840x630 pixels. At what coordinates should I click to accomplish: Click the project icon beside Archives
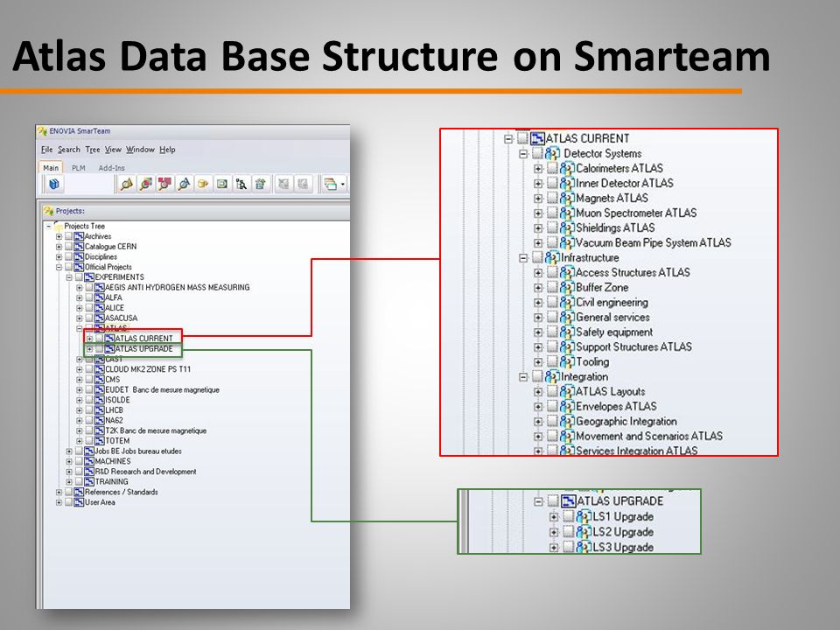(79, 236)
